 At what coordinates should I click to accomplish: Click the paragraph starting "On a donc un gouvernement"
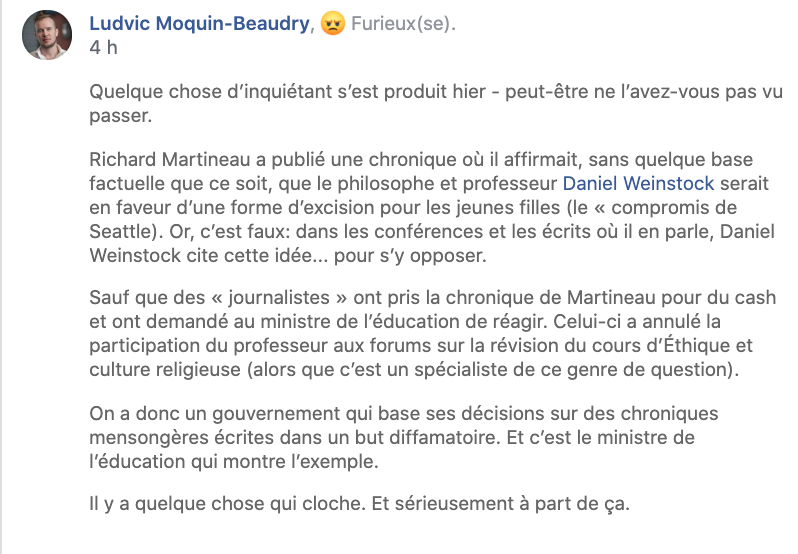tap(404, 438)
